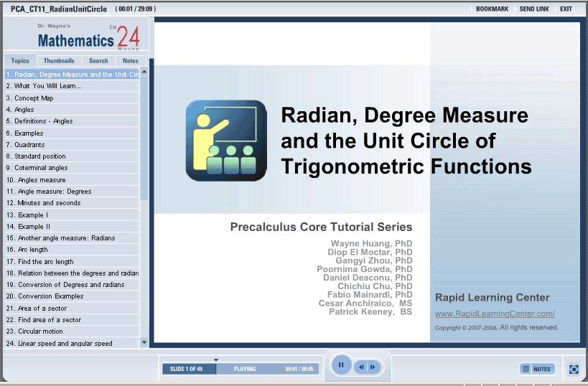The width and height of the screenshot is (588, 386).
Task: Select topic 6. Examples
Action: pyautogui.click(x=72, y=133)
